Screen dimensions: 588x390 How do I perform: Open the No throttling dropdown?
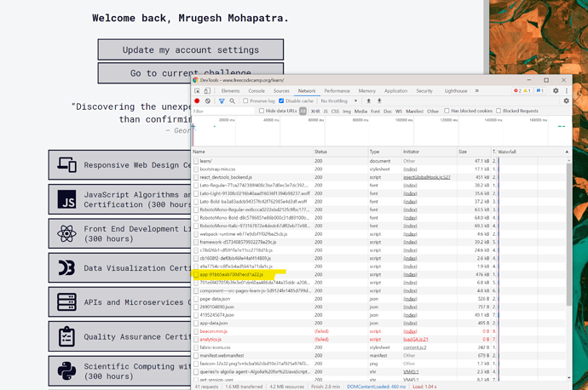pos(339,101)
